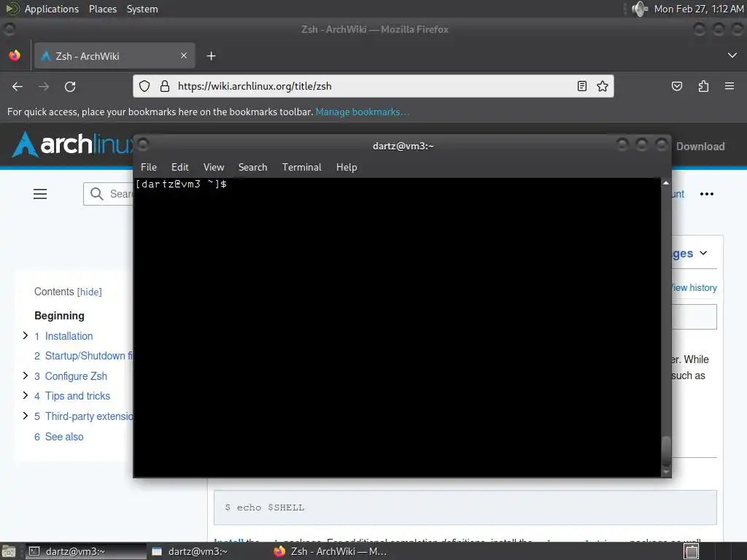Reload the Zsh ArchWiki page
Screen dimensions: 747x560
(70, 87)
